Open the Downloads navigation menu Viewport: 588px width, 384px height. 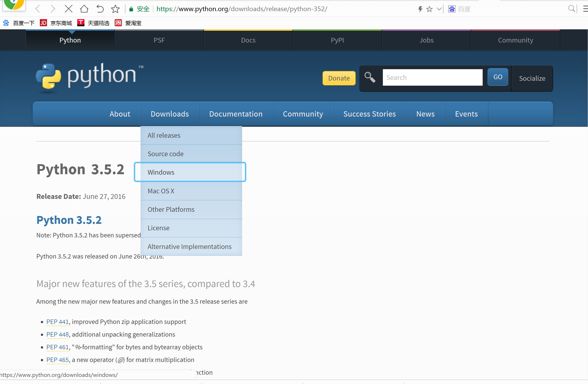click(169, 114)
